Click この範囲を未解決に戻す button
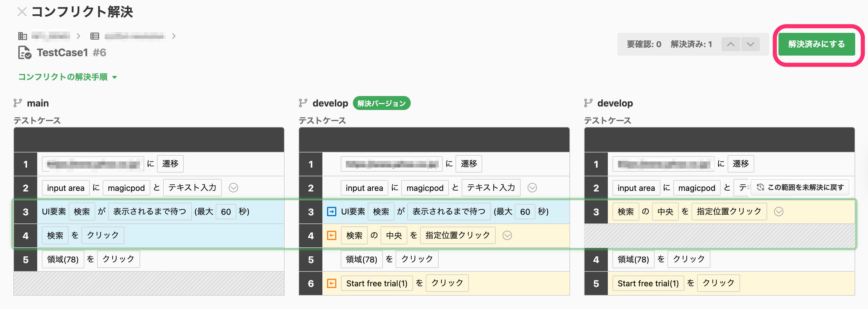The image size is (868, 309). click(x=800, y=187)
